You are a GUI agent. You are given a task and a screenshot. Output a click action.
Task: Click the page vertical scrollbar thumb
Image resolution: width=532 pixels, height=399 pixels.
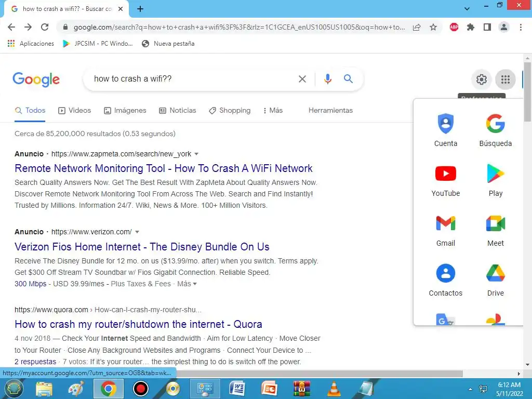click(x=527, y=91)
